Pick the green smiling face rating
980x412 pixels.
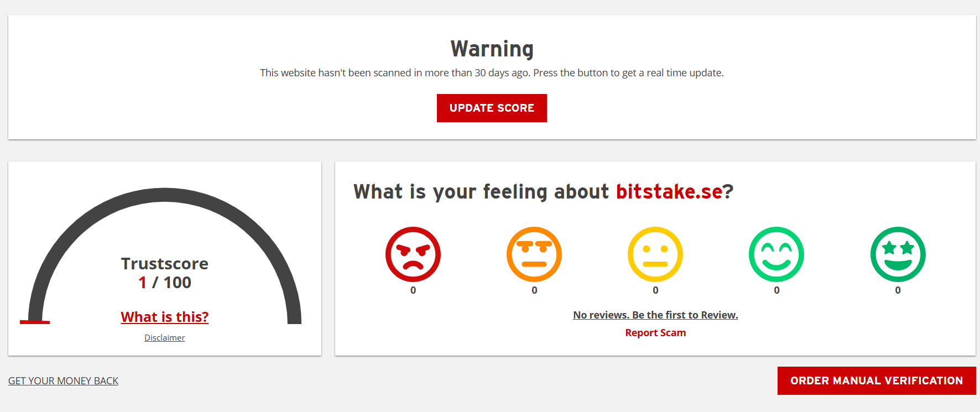776,254
